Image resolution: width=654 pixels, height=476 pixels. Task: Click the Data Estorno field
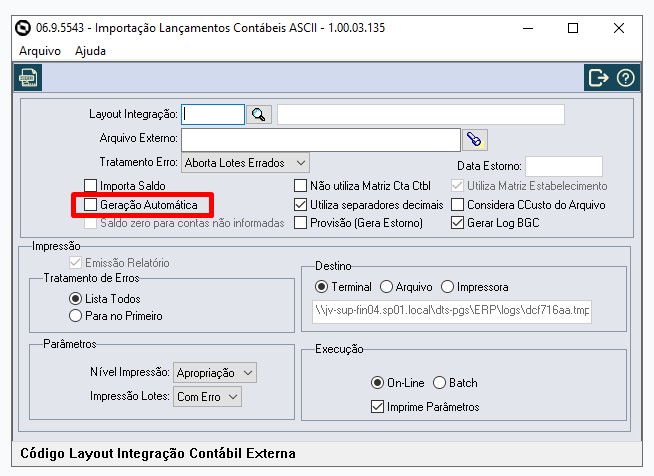click(x=564, y=166)
